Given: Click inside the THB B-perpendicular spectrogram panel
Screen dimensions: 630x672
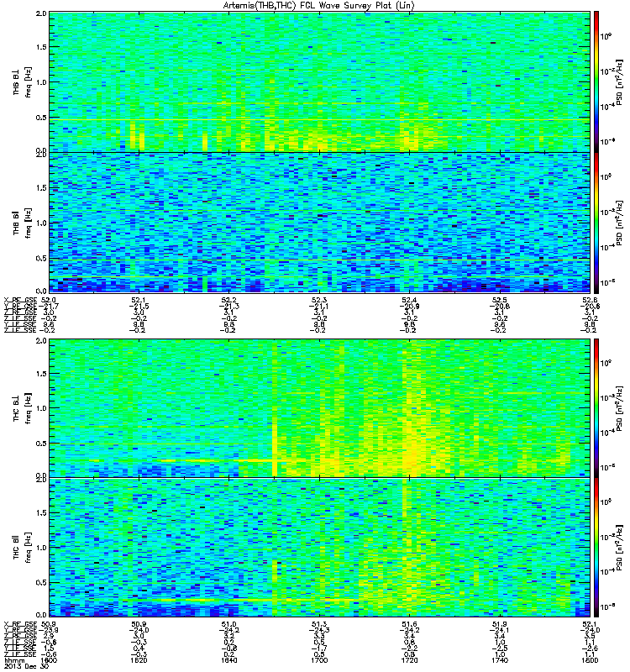Looking at the screenshot, I should tap(319, 81).
